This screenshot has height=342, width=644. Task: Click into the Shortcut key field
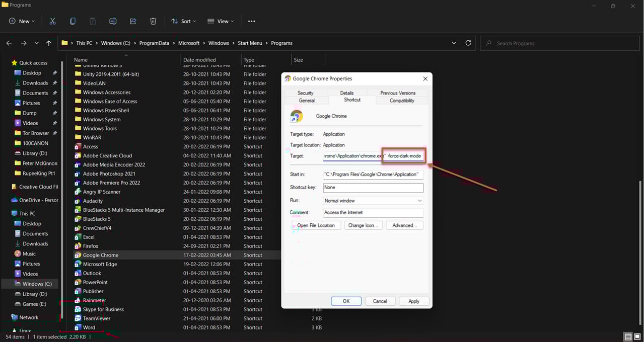click(x=373, y=188)
